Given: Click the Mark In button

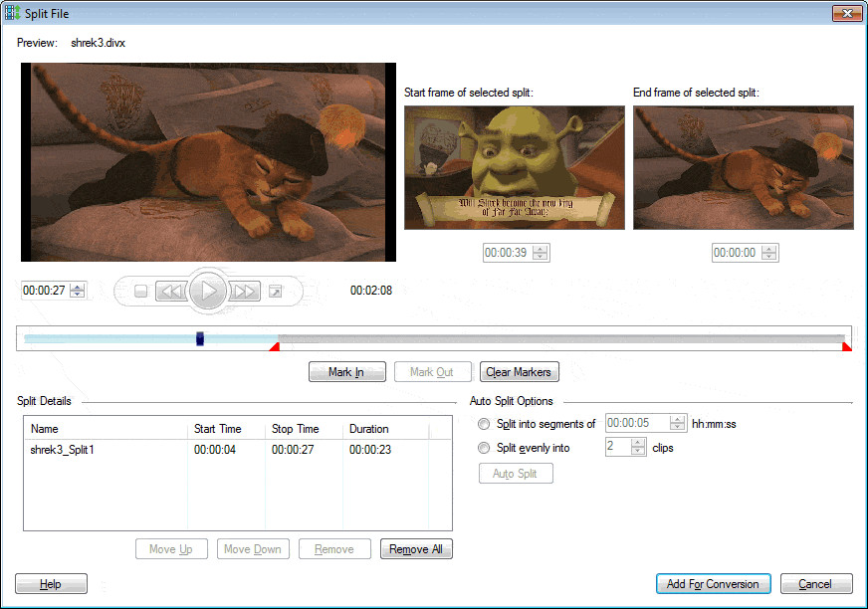Looking at the screenshot, I should 346,372.
